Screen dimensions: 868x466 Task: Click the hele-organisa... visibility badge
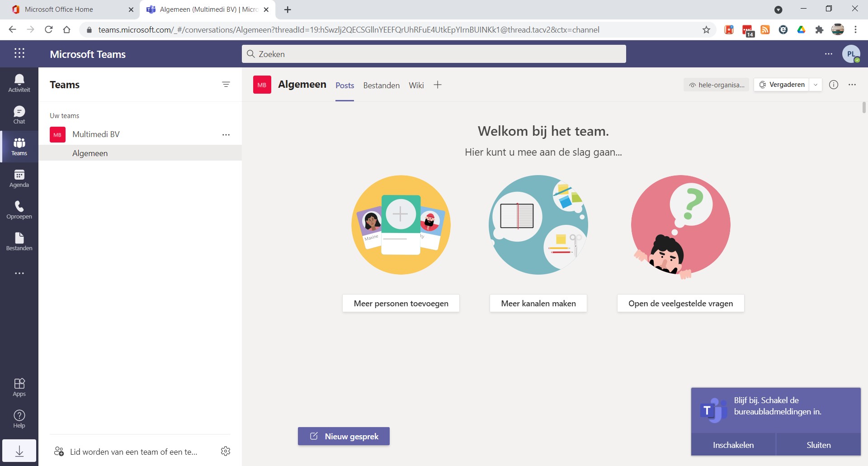point(716,85)
